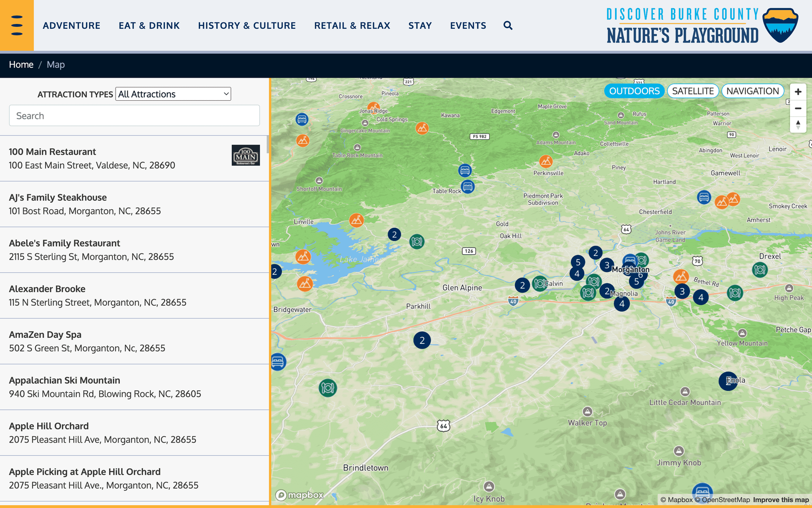Select Alexander Brooke listing
812x508 pixels.
(x=134, y=295)
